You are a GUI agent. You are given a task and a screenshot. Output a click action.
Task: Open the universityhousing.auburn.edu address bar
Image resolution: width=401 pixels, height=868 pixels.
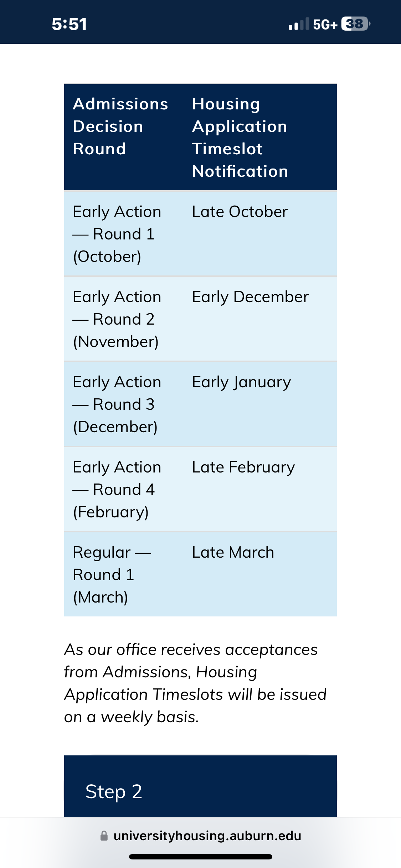200,836
